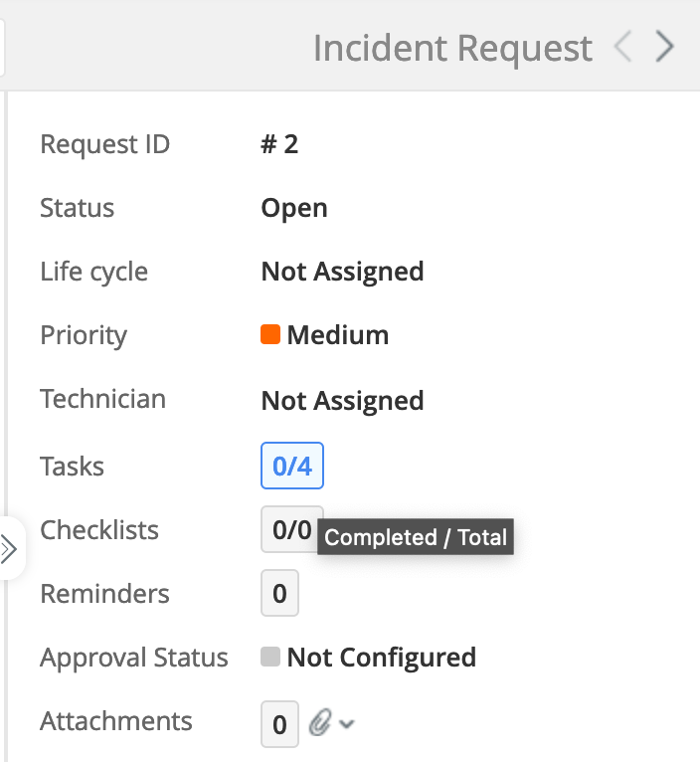
Task: Click the Completed / Total tooltip
Action: point(416,538)
